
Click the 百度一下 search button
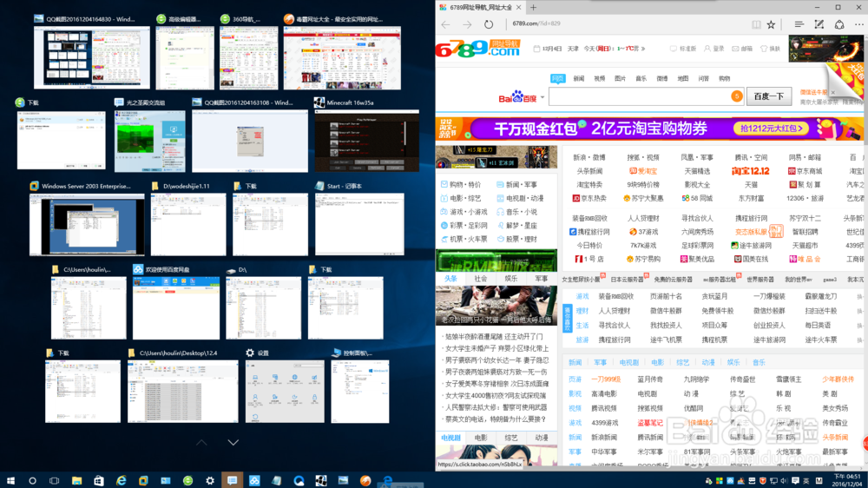pos(768,96)
